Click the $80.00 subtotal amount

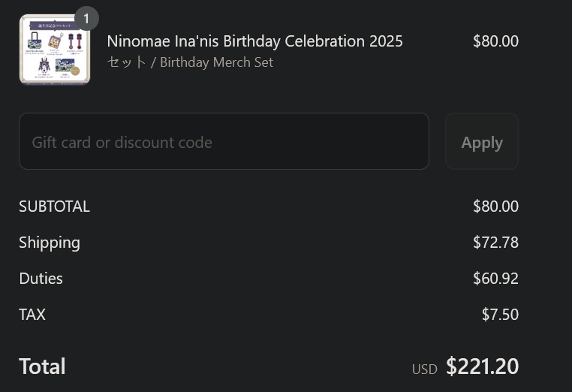(x=495, y=207)
